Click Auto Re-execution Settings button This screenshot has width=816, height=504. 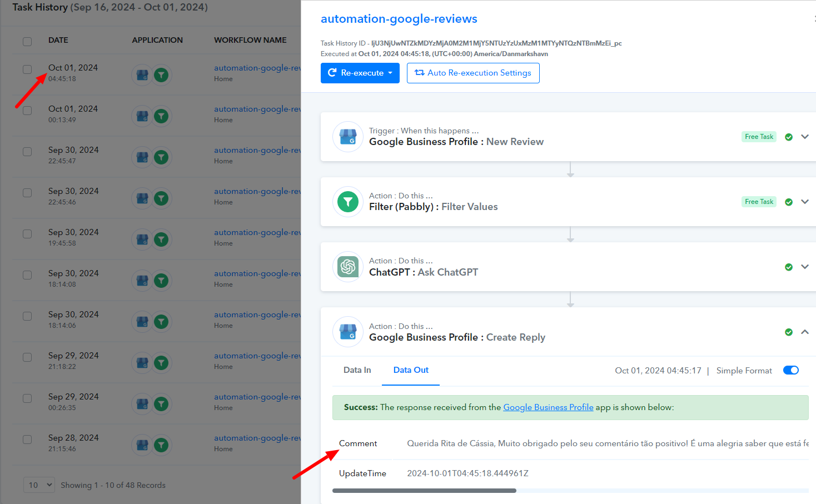pyautogui.click(x=473, y=73)
